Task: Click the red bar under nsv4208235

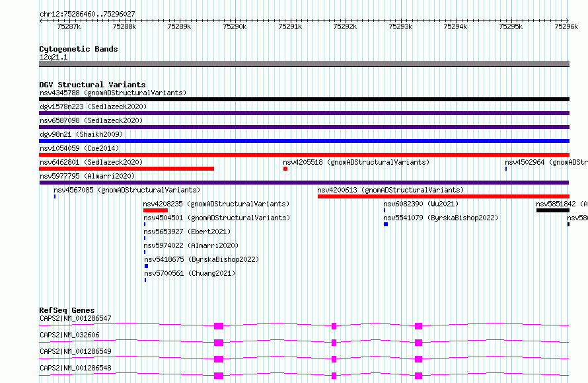Action: (x=156, y=210)
